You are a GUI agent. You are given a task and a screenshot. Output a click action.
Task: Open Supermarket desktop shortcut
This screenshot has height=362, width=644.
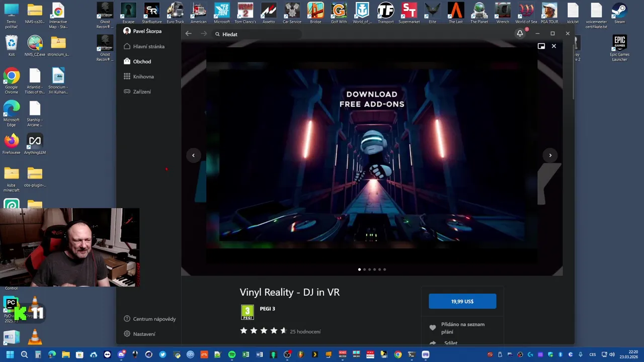pyautogui.click(x=409, y=14)
